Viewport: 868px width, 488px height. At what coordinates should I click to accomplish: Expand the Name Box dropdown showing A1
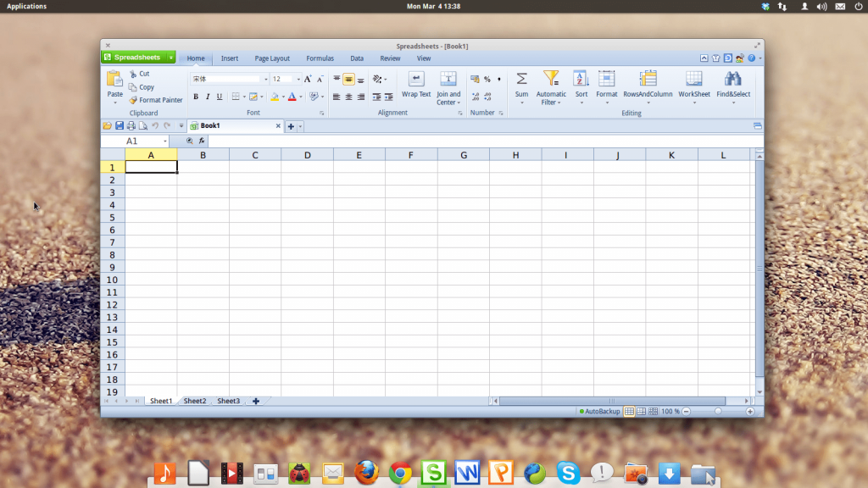click(x=165, y=141)
